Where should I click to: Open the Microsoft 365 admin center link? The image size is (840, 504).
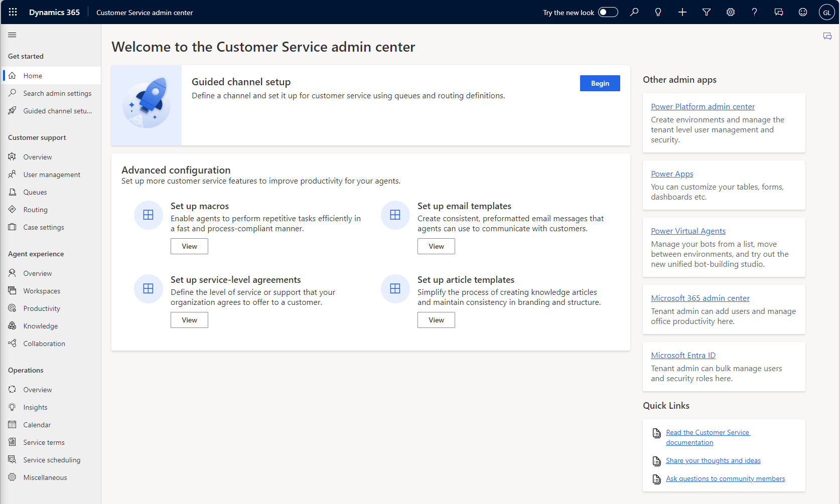click(x=700, y=298)
